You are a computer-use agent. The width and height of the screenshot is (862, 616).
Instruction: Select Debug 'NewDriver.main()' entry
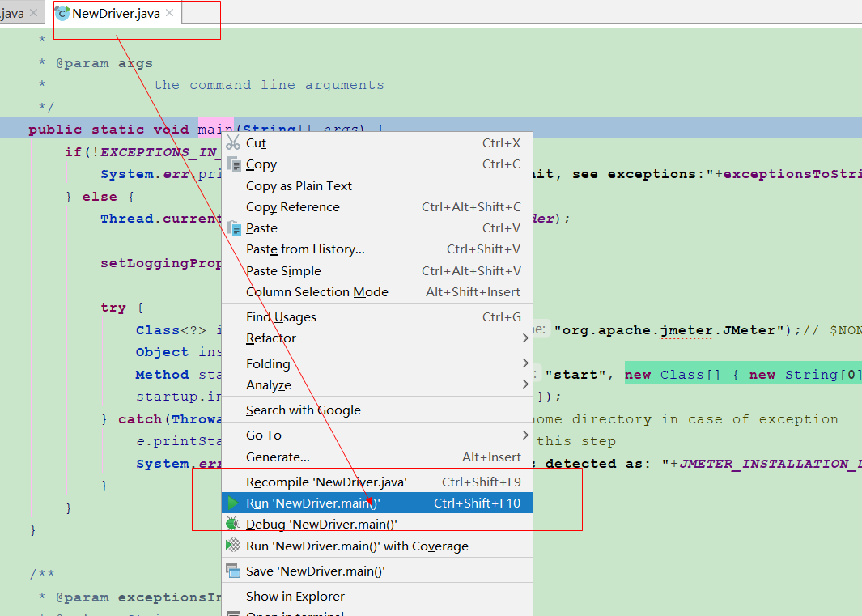pos(377,525)
